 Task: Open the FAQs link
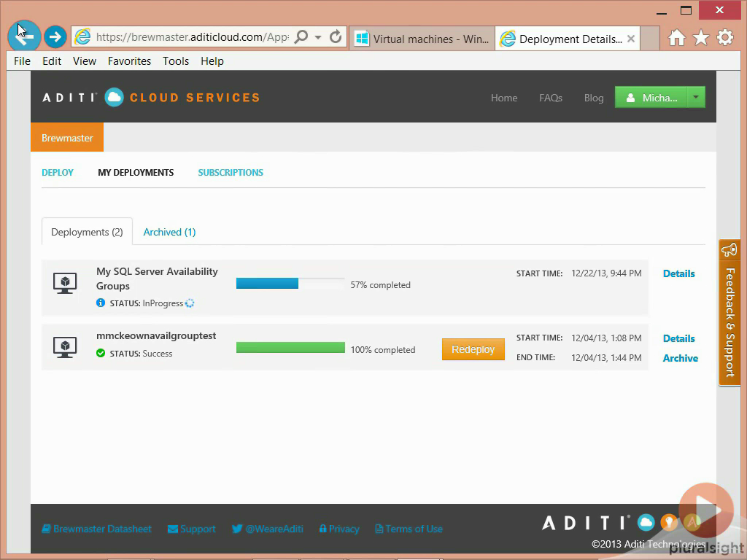(551, 98)
